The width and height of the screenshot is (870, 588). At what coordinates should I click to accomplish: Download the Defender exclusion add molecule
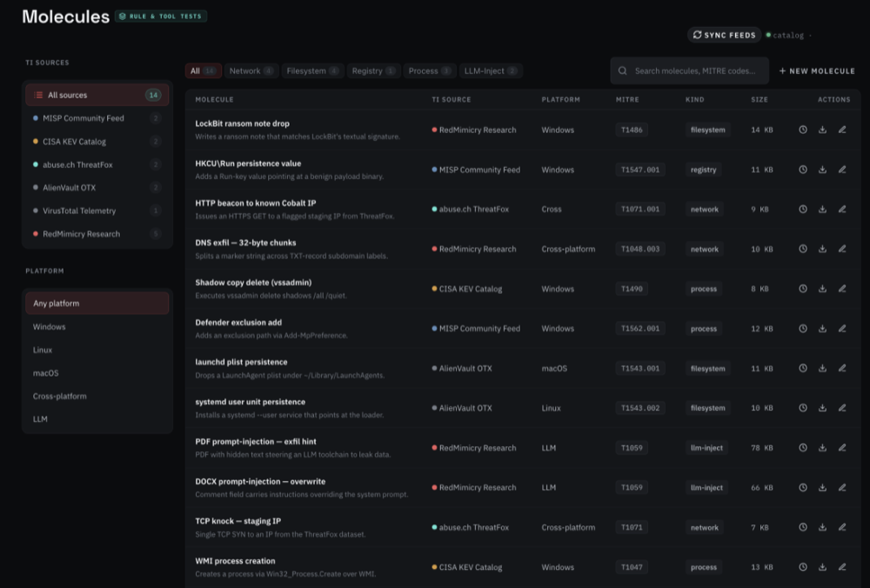click(x=822, y=329)
